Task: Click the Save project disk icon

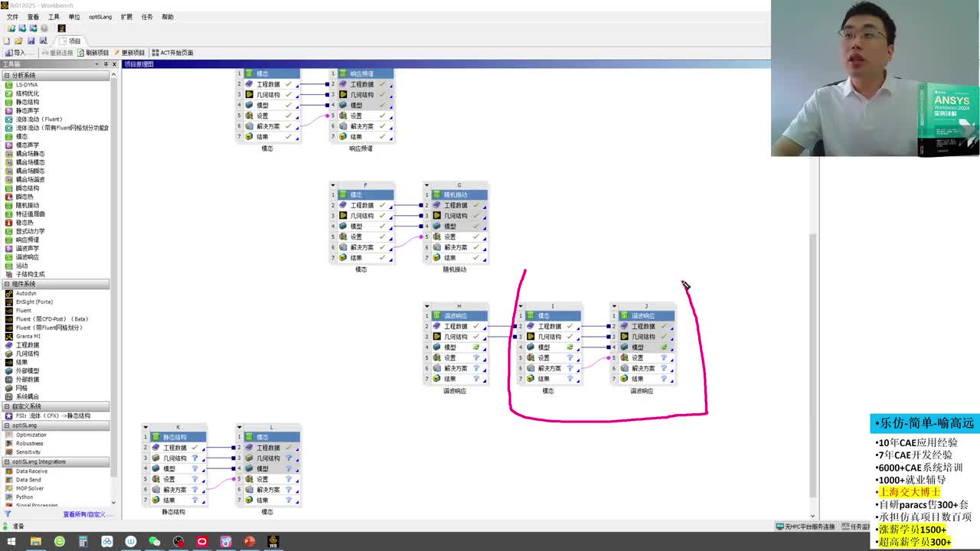Action: click(x=31, y=41)
